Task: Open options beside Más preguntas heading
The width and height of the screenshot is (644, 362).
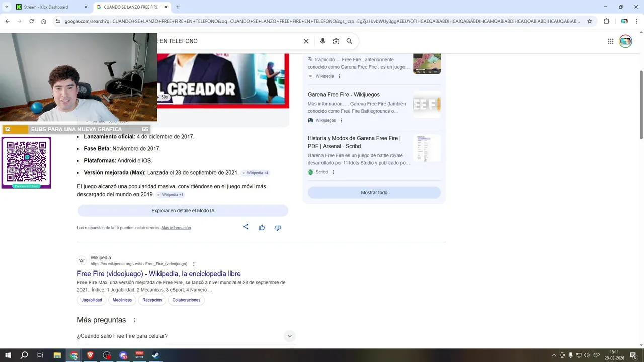Action: click(134, 320)
